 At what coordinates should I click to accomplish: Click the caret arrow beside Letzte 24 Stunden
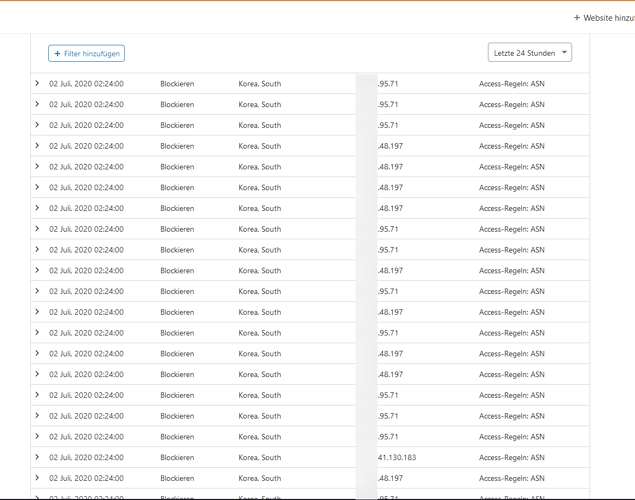tap(565, 53)
